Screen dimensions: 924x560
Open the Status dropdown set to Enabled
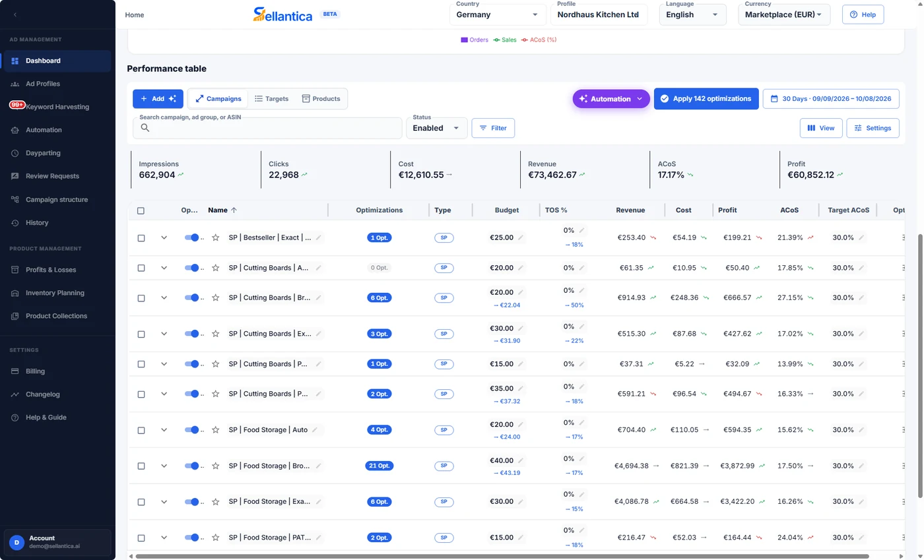pos(437,128)
